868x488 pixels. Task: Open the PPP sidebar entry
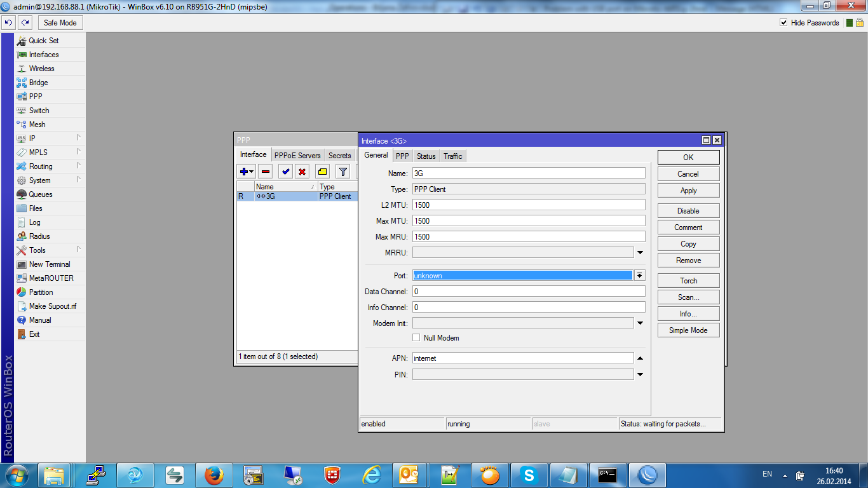[x=50, y=97]
